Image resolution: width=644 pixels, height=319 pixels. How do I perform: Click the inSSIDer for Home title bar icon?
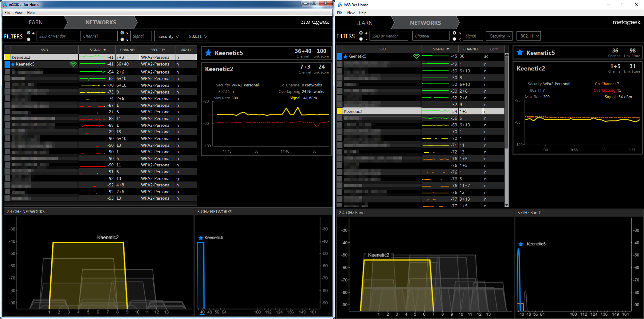click(5, 4)
